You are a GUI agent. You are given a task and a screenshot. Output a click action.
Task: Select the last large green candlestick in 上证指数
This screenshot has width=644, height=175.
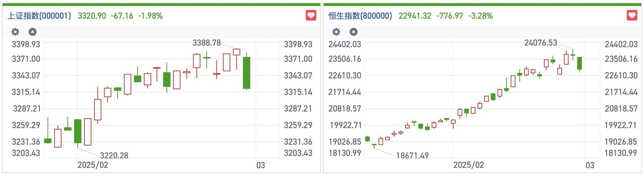point(247,73)
